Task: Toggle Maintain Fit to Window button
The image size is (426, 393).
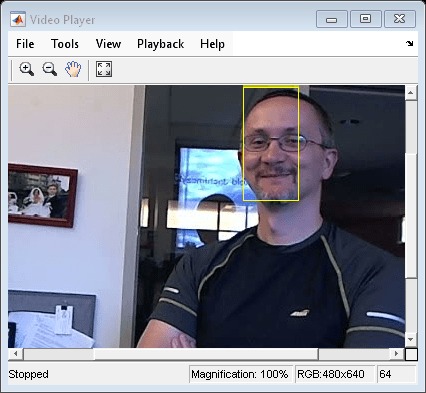Action: tap(104, 69)
